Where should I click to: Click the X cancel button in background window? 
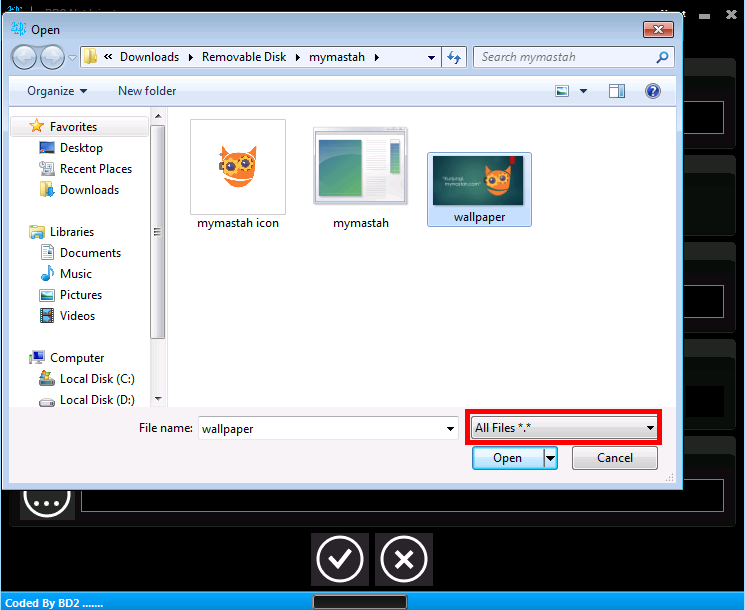[x=404, y=559]
